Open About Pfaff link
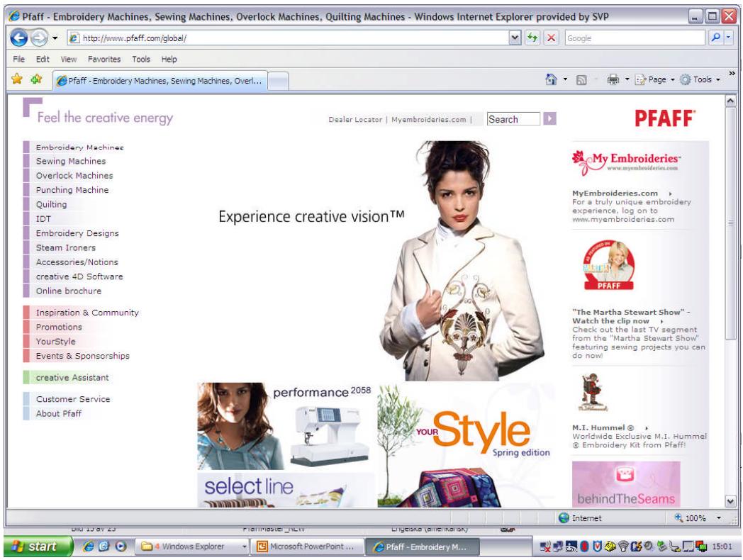The width and height of the screenshot is (743, 560). click(59, 413)
